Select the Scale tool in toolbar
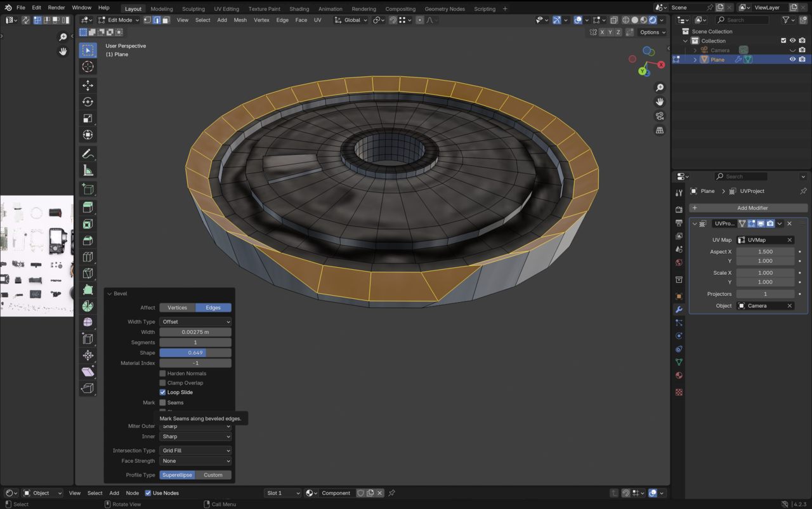812x509 pixels. (x=88, y=118)
